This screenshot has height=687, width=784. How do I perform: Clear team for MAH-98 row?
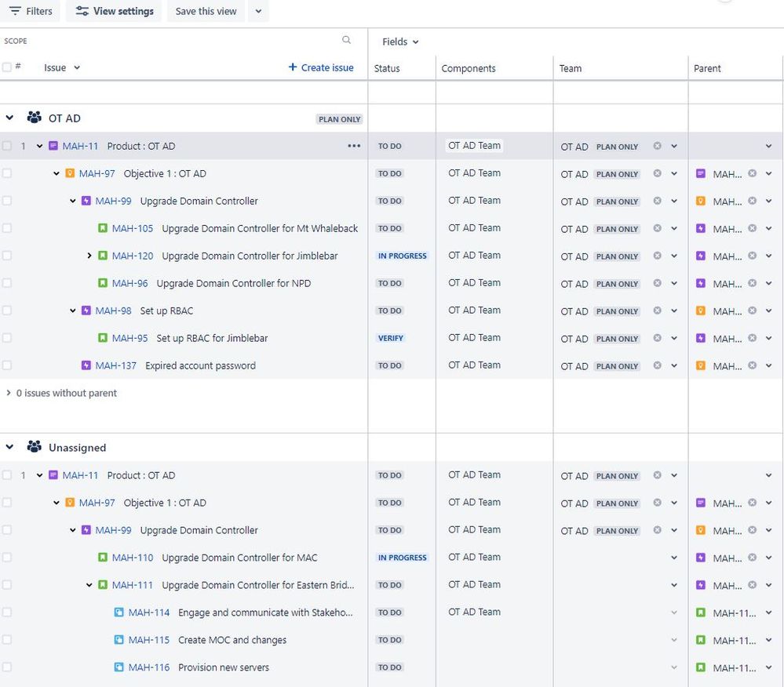click(658, 311)
